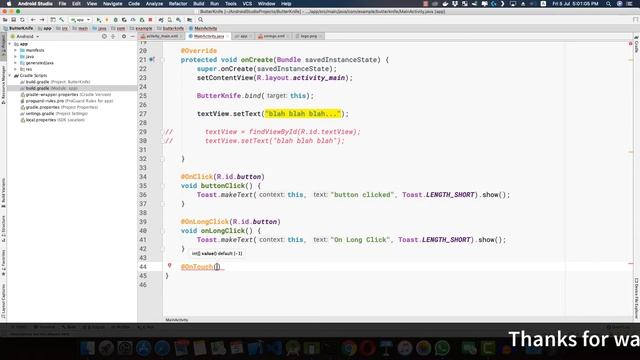Click the Finder icon in the Dock

pos(87,348)
